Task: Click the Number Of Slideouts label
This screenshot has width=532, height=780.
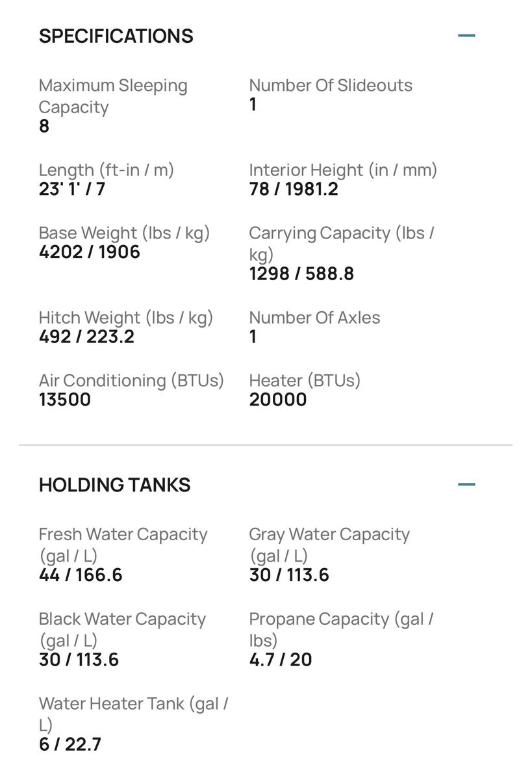Action: (x=331, y=85)
